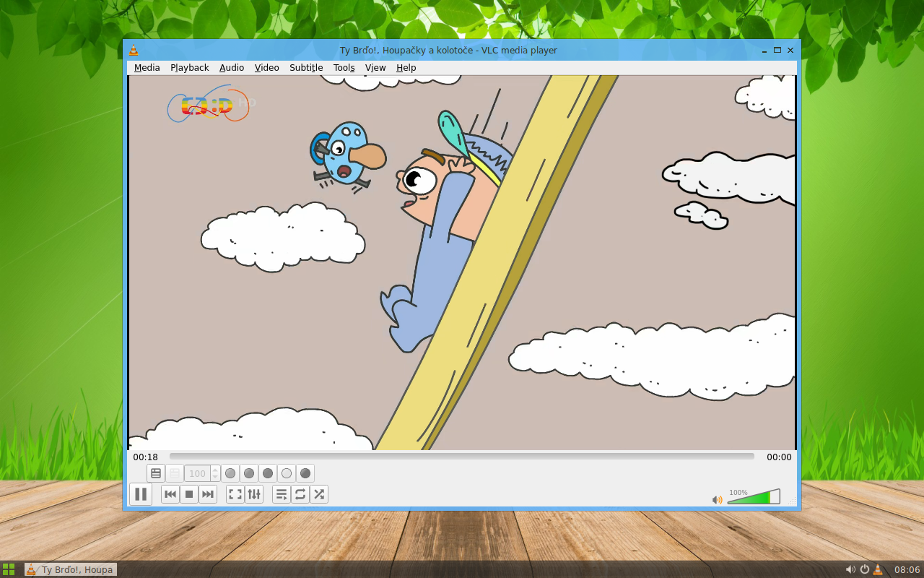Image resolution: width=924 pixels, height=578 pixels.
Task: Select the 'Ty Brďo!, Houpa' taskbar button
Action: coord(71,569)
